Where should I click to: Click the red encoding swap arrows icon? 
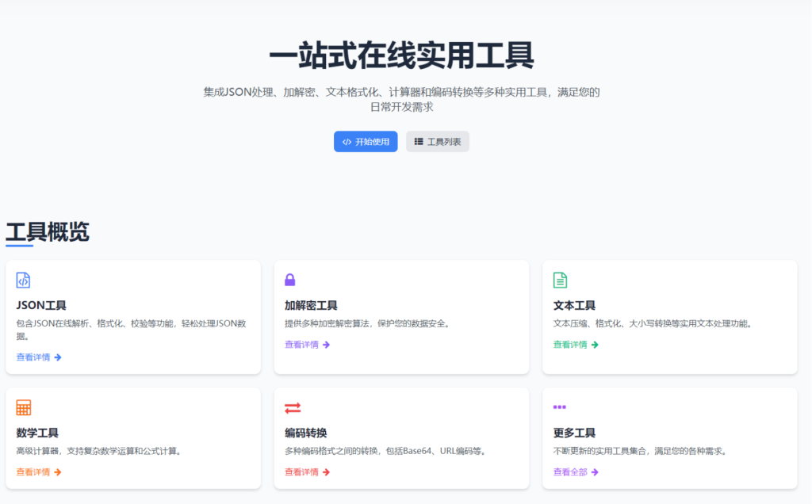click(x=293, y=407)
